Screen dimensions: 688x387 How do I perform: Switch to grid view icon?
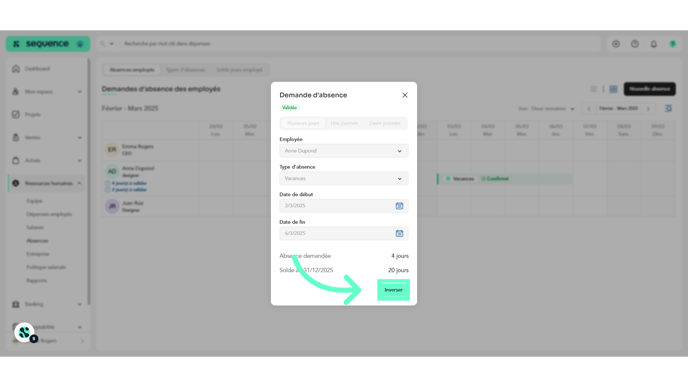613,89
